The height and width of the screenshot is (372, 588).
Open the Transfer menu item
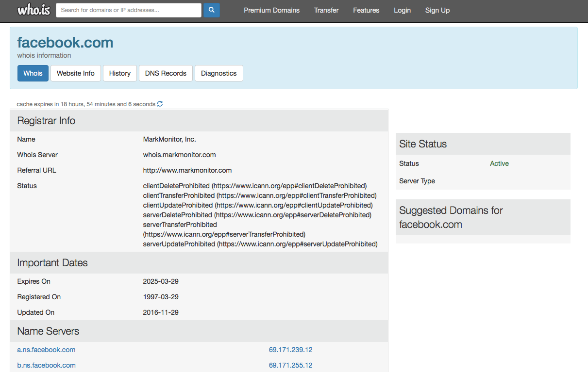point(326,10)
